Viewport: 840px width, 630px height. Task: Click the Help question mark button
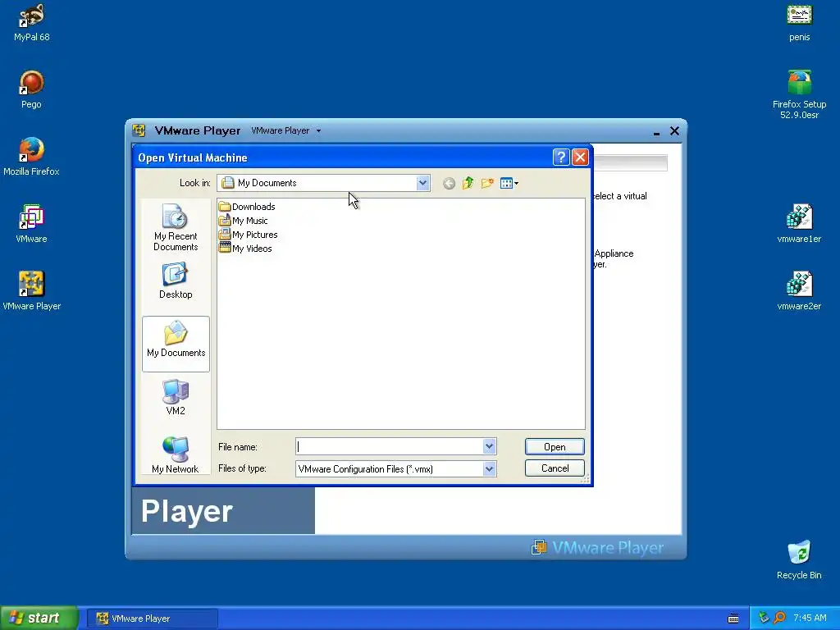coord(561,157)
